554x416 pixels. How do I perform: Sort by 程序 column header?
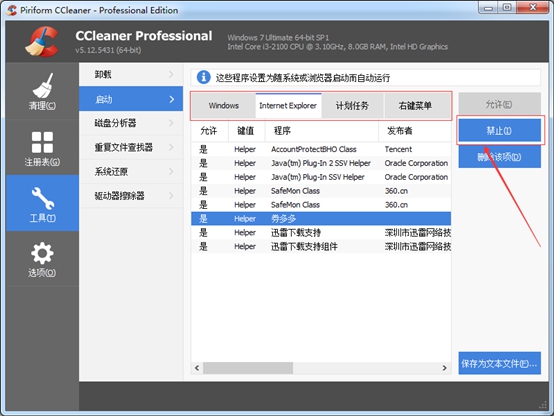(x=321, y=131)
